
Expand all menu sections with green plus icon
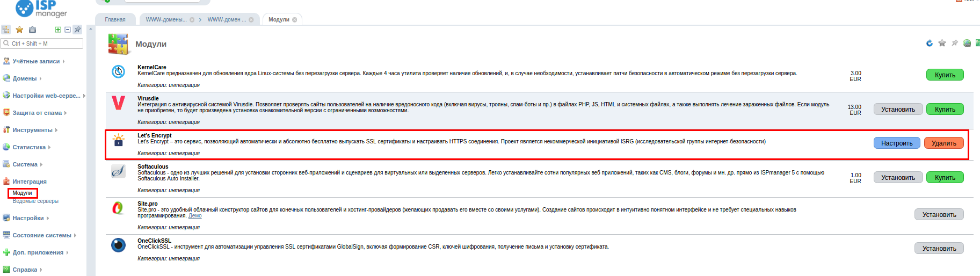[58, 30]
